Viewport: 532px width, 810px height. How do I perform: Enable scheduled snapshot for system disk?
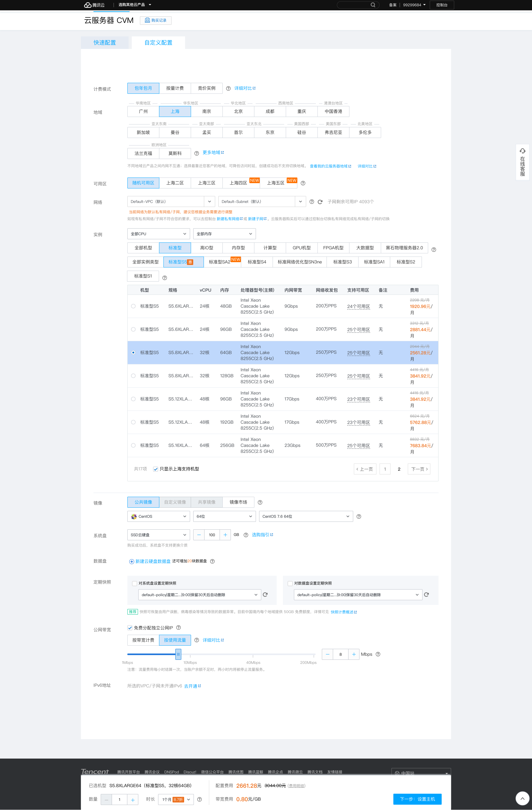tap(134, 583)
